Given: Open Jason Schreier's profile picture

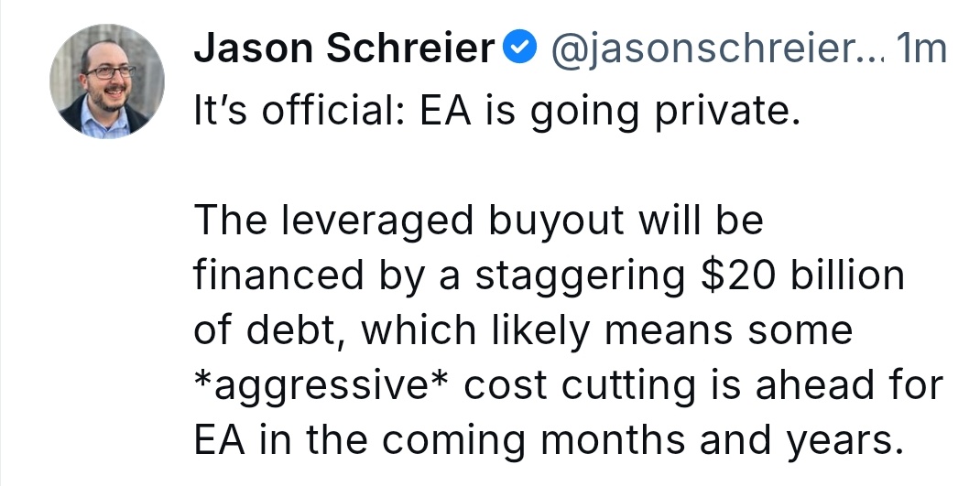Looking at the screenshot, I should [x=107, y=80].
